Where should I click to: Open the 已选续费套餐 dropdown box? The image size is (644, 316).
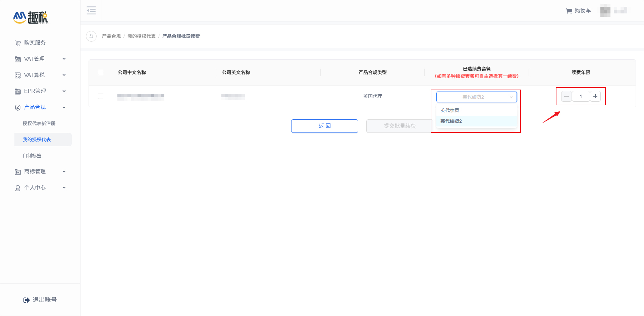pyautogui.click(x=476, y=97)
